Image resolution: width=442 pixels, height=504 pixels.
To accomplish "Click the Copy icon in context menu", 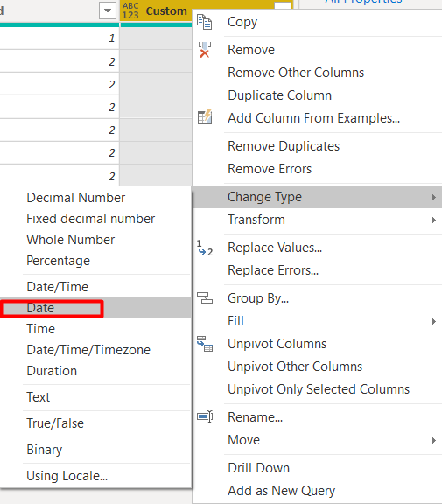I will click(205, 22).
